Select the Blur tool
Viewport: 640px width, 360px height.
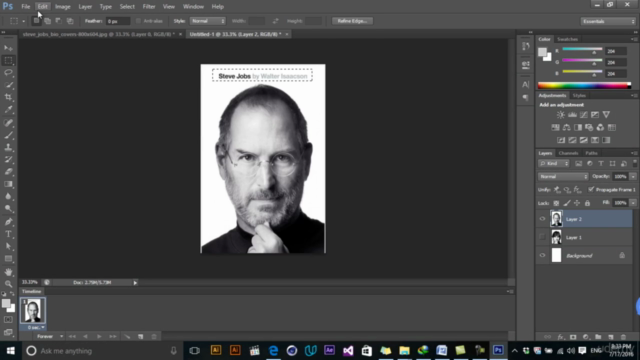(x=8, y=196)
